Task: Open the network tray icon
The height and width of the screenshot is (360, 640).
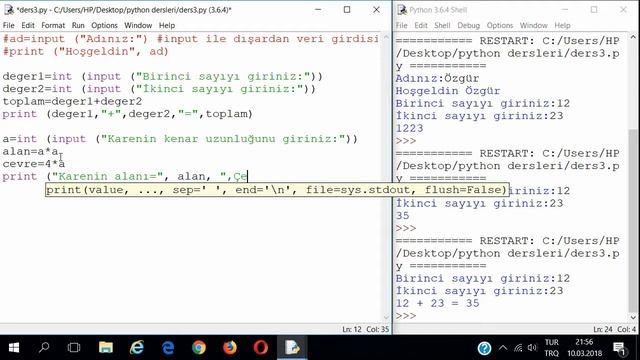Action: [x=518, y=348]
